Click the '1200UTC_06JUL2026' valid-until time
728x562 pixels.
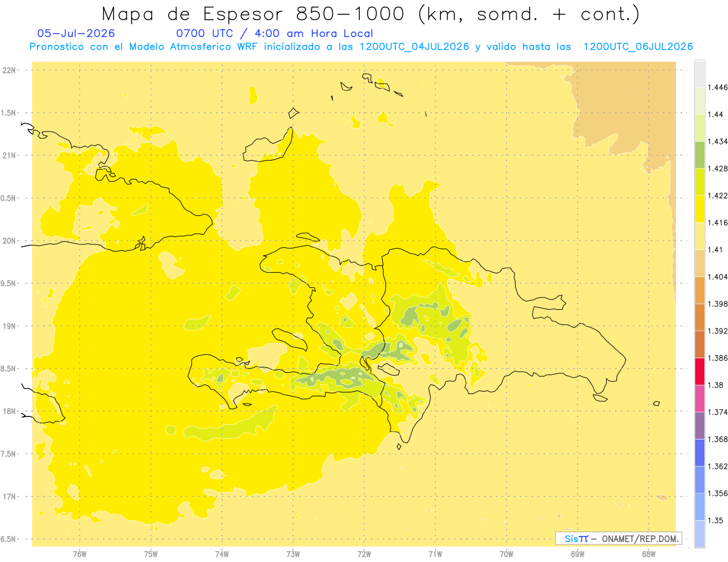[638, 47]
